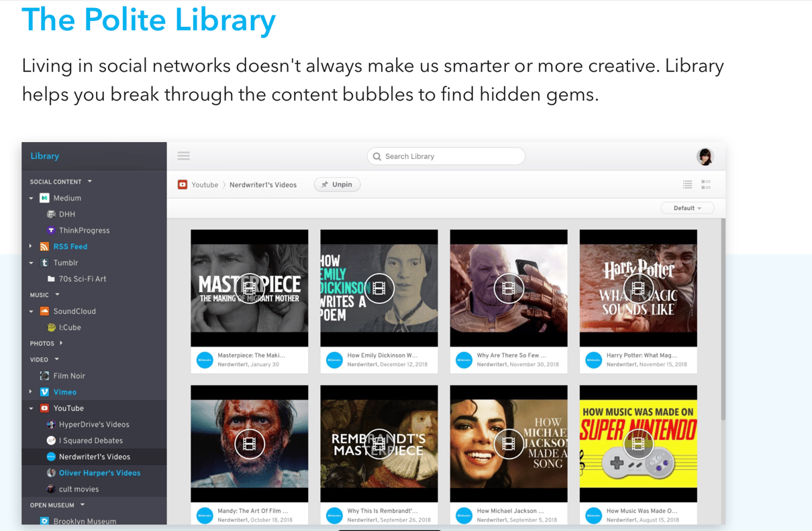Expand the Photos section arrow
Image resolution: width=812 pixels, height=531 pixels.
61,343
